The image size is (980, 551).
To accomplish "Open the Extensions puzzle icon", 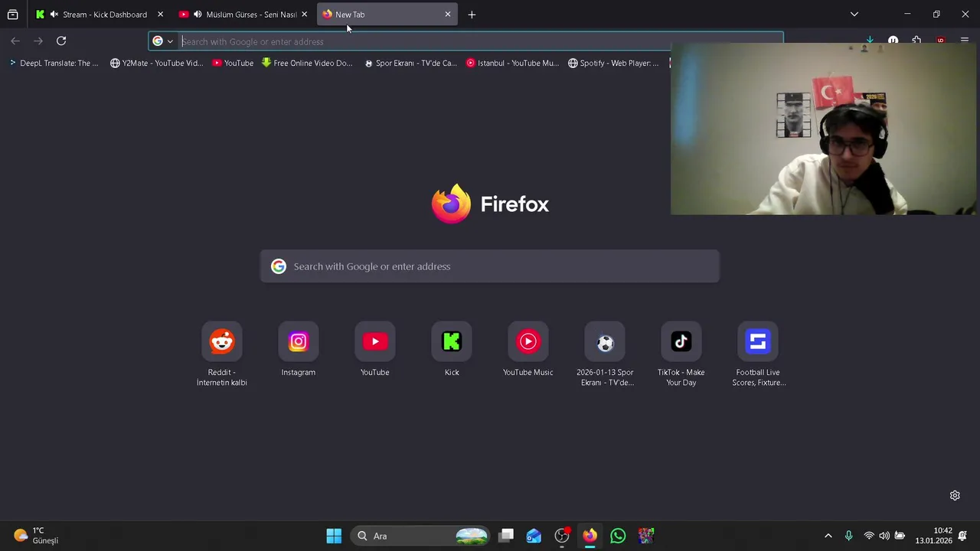I will [916, 40].
